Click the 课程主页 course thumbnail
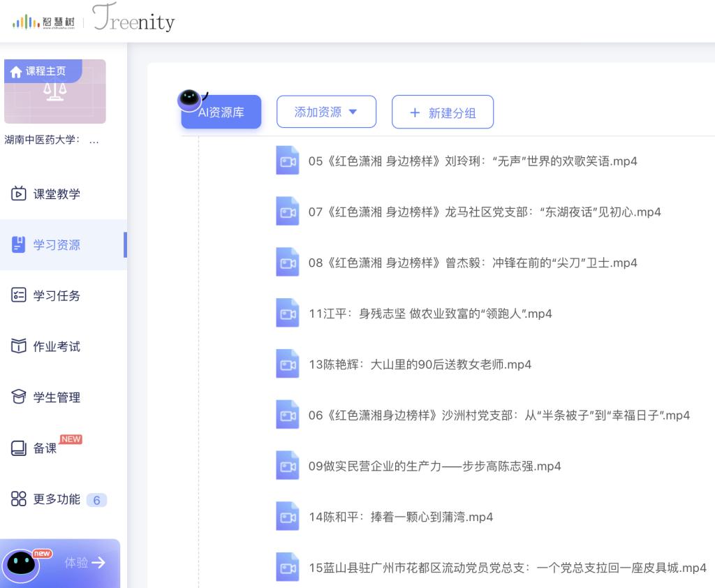This screenshot has width=715, height=588. 55,91
